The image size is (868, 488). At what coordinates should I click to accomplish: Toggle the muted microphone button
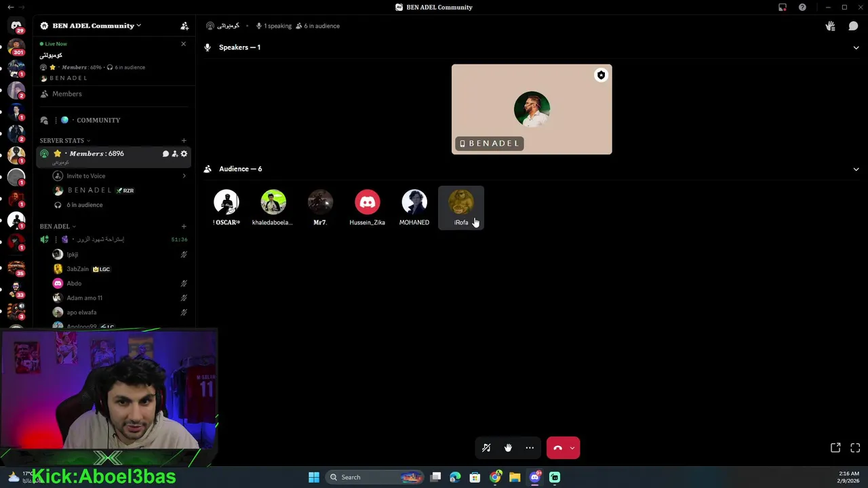pyautogui.click(x=486, y=448)
